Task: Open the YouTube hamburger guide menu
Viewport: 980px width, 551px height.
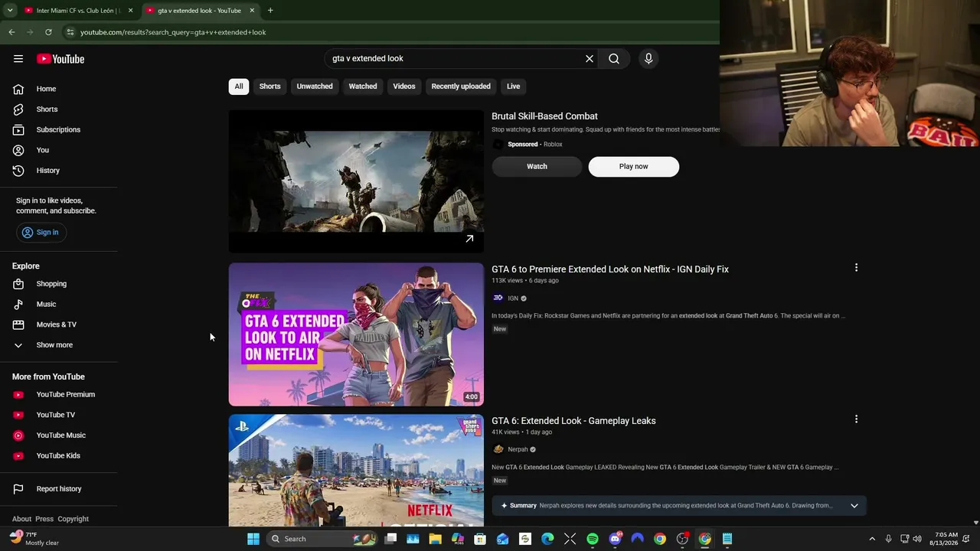Action: (x=18, y=59)
